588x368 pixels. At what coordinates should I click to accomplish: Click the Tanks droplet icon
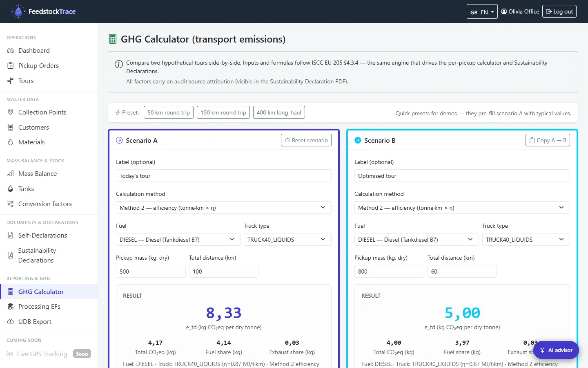coord(11,189)
